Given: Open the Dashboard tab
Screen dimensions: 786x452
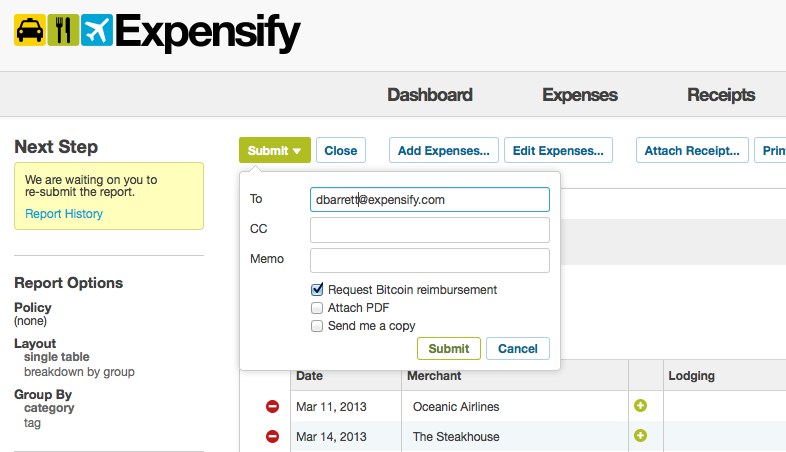Looking at the screenshot, I should pos(430,95).
